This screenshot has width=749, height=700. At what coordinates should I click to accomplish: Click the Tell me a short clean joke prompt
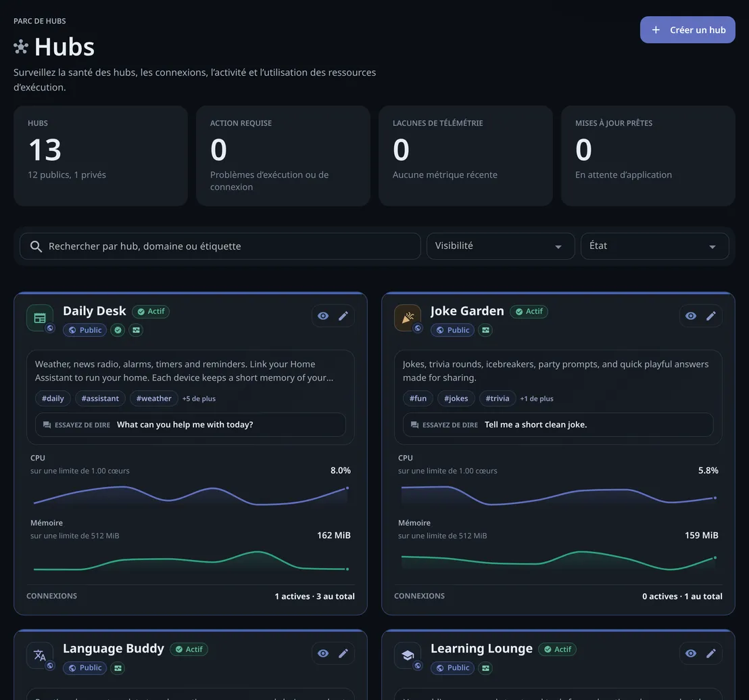558,425
